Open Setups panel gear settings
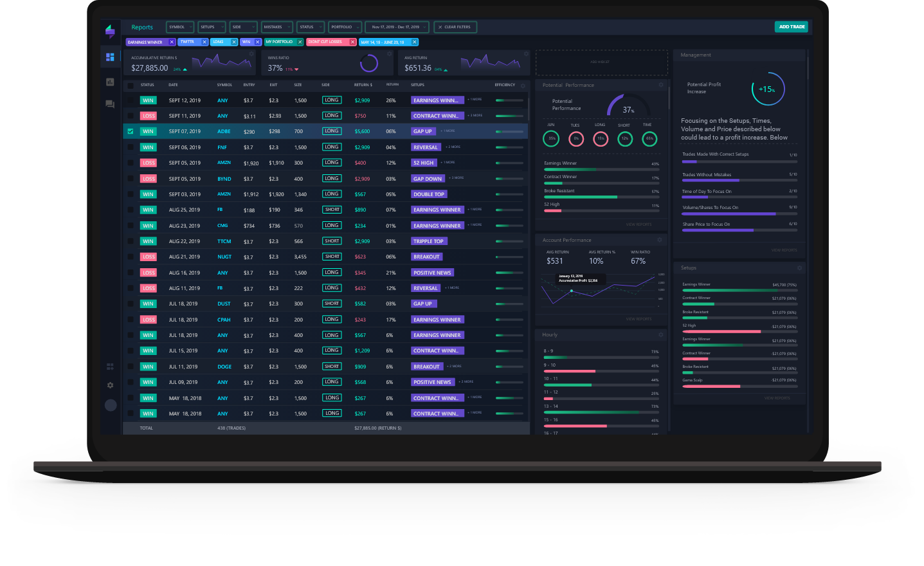The image size is (924, 566). (x=799, y=268)
